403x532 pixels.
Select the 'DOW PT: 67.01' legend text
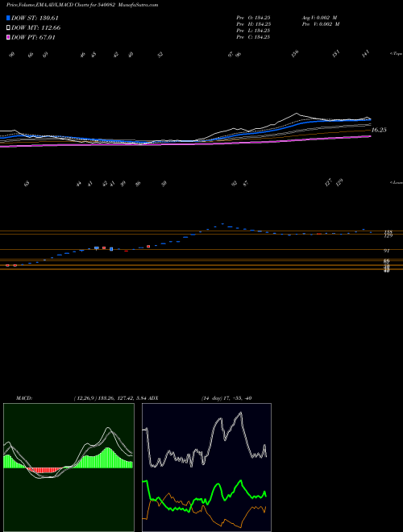click(33, 37)
